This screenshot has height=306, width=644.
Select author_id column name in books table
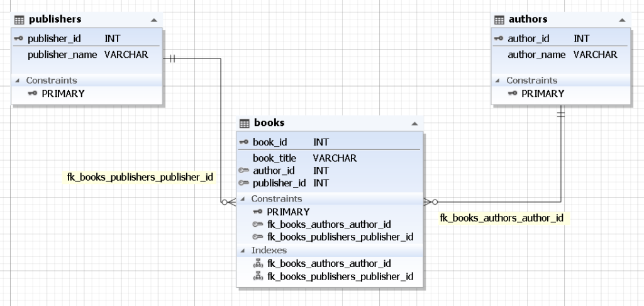click(x=273, y=170)
